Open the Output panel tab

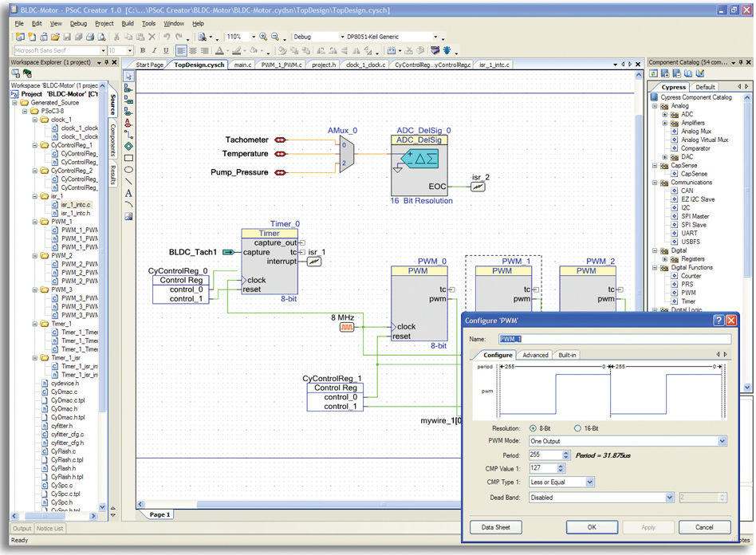tap(22, 529)
